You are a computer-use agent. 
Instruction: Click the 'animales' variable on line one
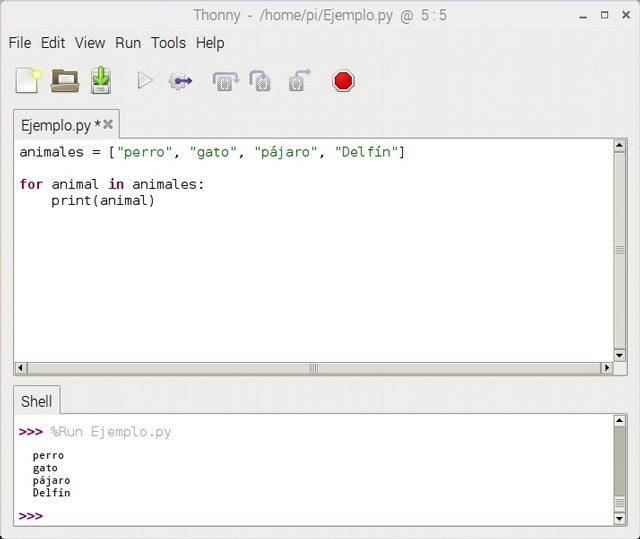click(51, 152)
